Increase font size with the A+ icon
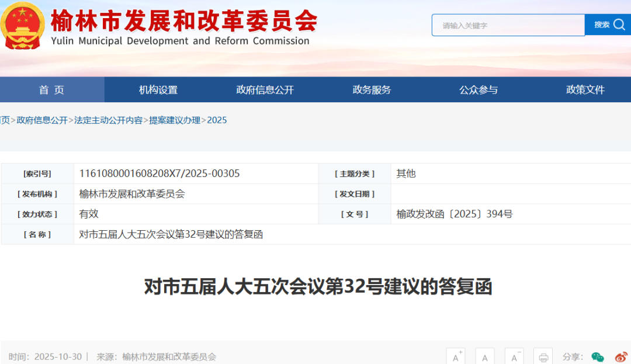This screenshot has height=364, width=631. pyautogui.click(x=456, y=356)
